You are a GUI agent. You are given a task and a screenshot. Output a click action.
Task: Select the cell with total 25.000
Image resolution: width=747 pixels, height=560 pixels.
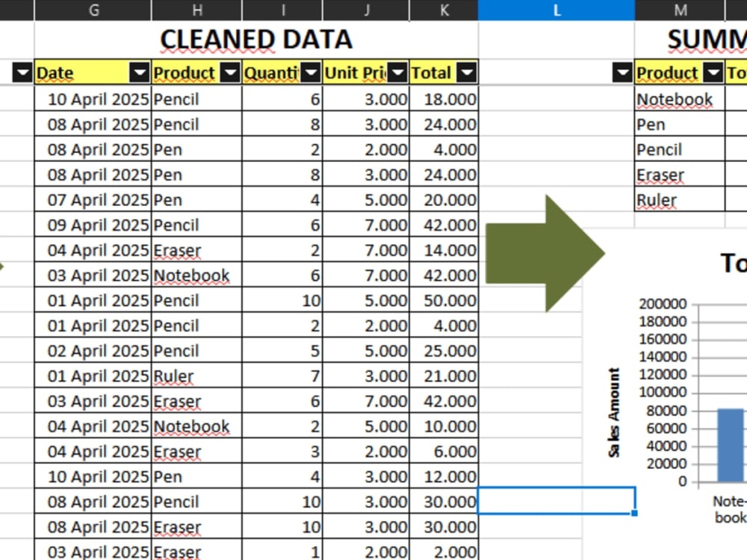(444, 351)
